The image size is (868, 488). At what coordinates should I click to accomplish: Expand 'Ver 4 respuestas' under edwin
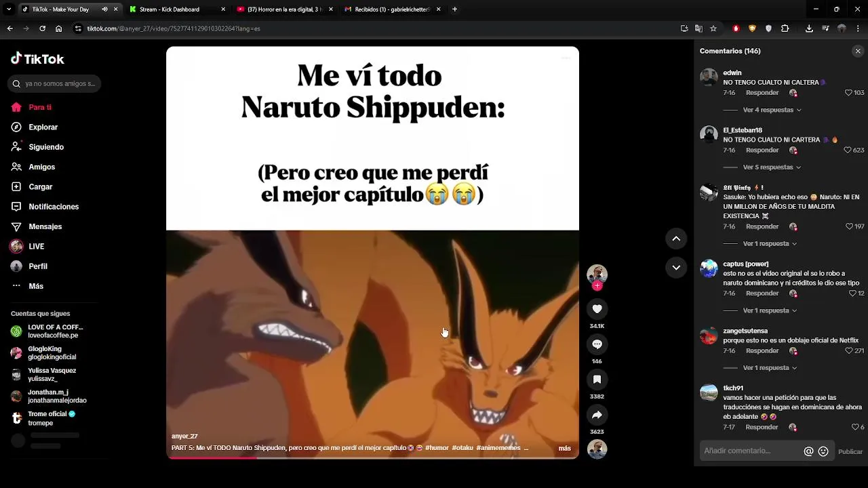[772, 110]
